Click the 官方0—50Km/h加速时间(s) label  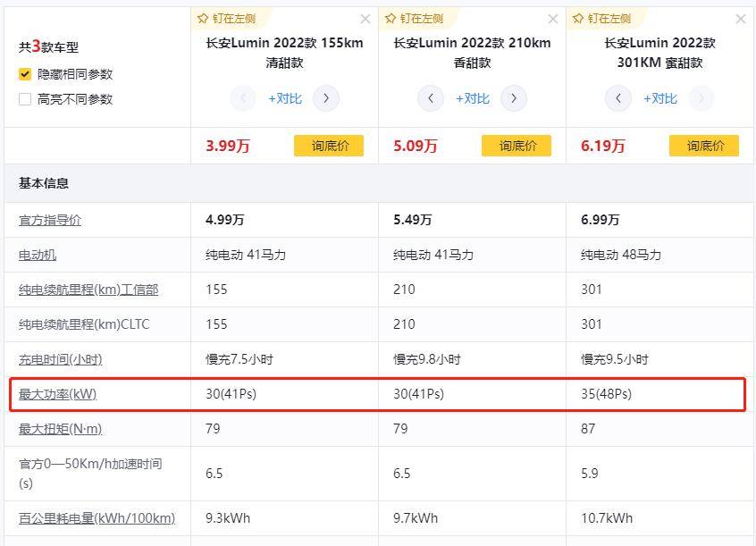click(x=90, y=473)
